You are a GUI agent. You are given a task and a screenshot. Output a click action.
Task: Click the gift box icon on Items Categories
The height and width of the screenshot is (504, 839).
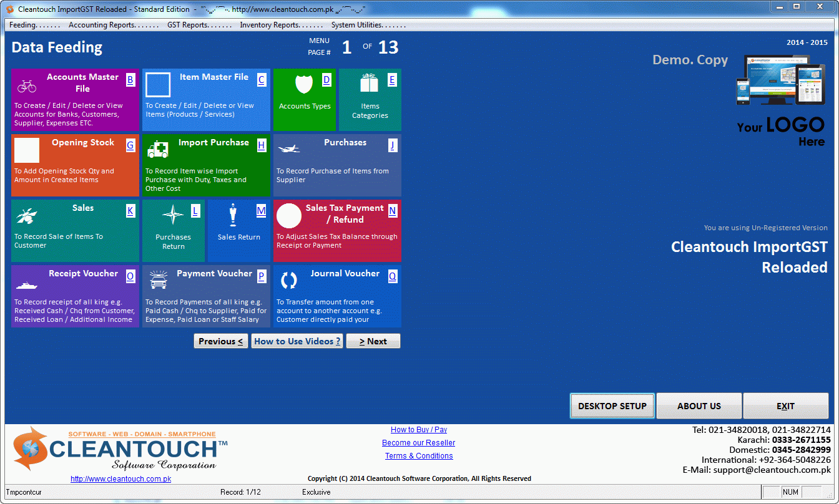coord(370,83)
